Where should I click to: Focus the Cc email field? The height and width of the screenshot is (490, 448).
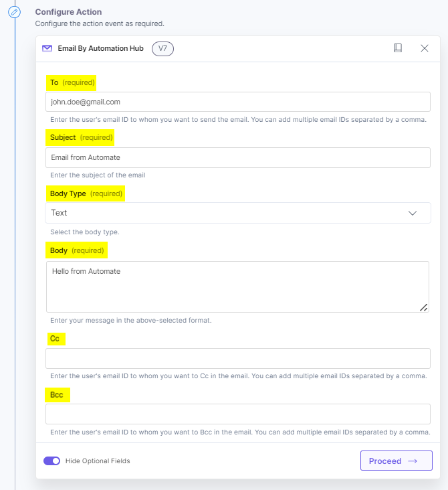coord(237,358)
